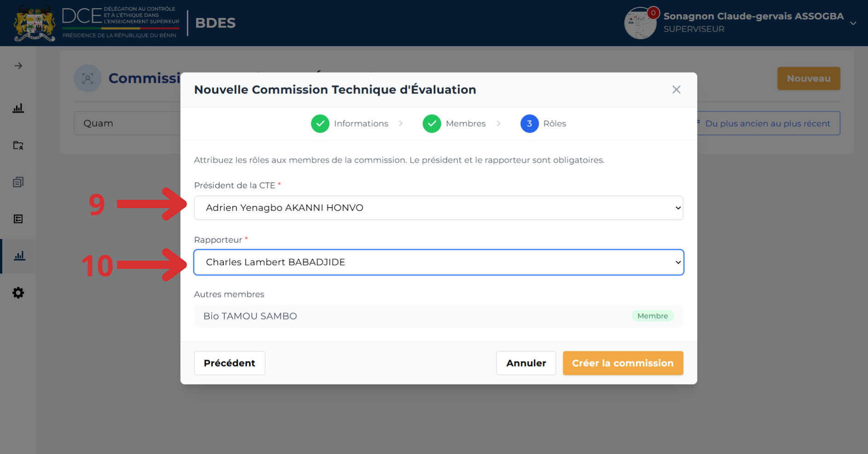This screenshot has width=868, height=454.
Task: Close the Nouvelle Commission dialog
Action: [x=676, y=90]
